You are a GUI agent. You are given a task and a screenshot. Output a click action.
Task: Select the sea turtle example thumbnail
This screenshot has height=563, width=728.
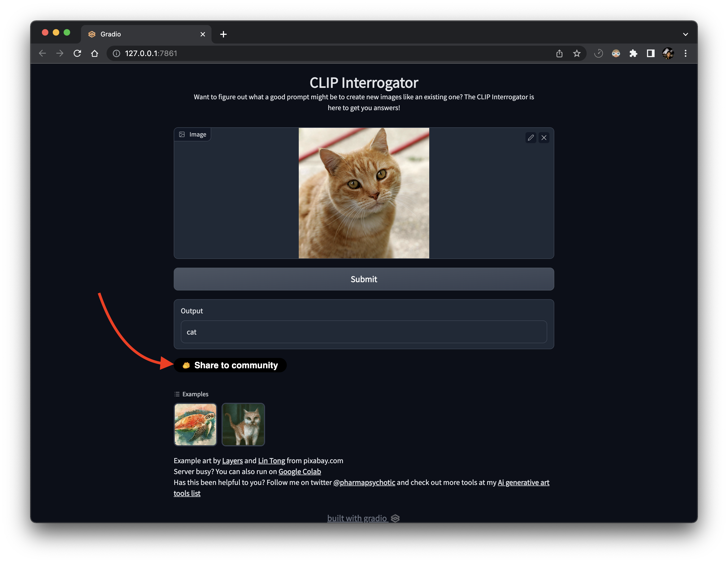pyautogui.click(x=195, y=424)
